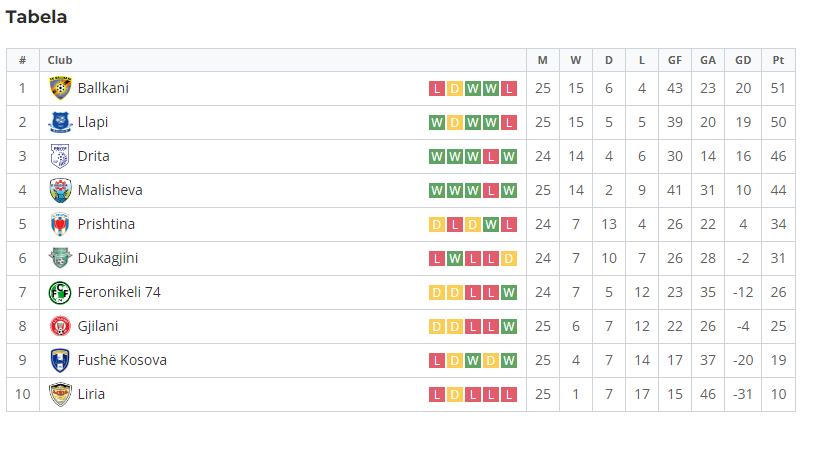Click the Liria club crest
This screenshot has width=837, height=454.
[60, 395]
